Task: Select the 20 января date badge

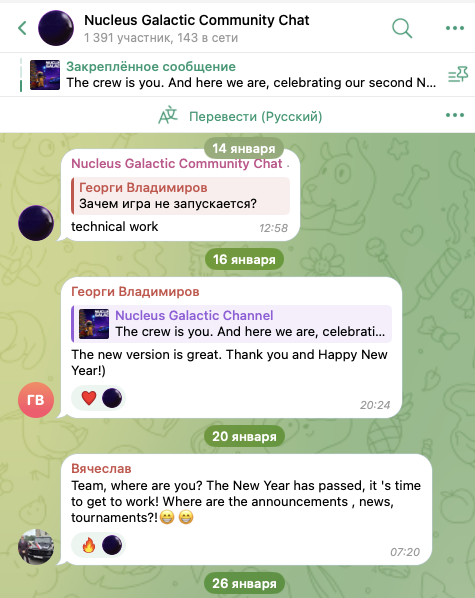Action: 244,436
